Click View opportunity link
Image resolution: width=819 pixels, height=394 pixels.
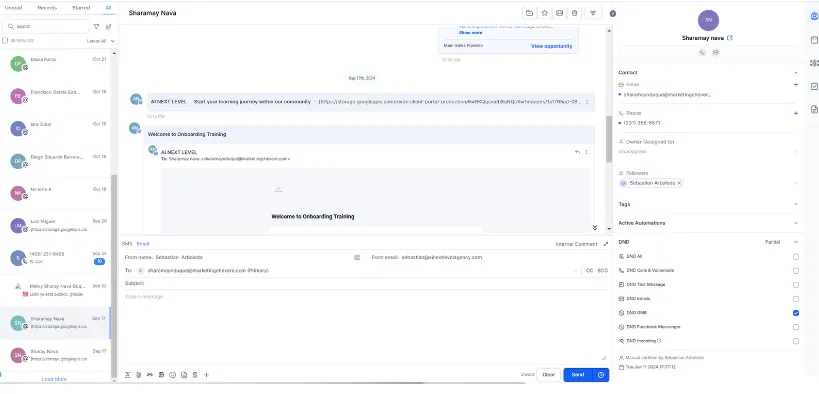552,46
